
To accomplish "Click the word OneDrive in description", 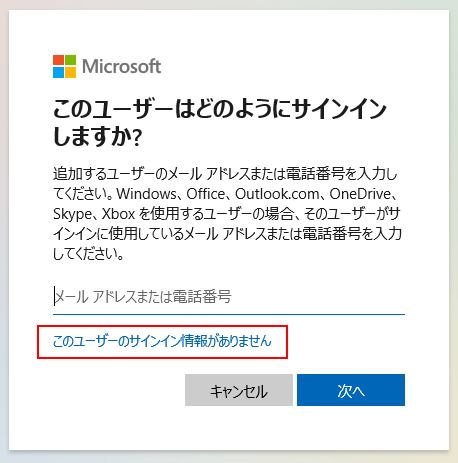I will click(x=360, y=194).
